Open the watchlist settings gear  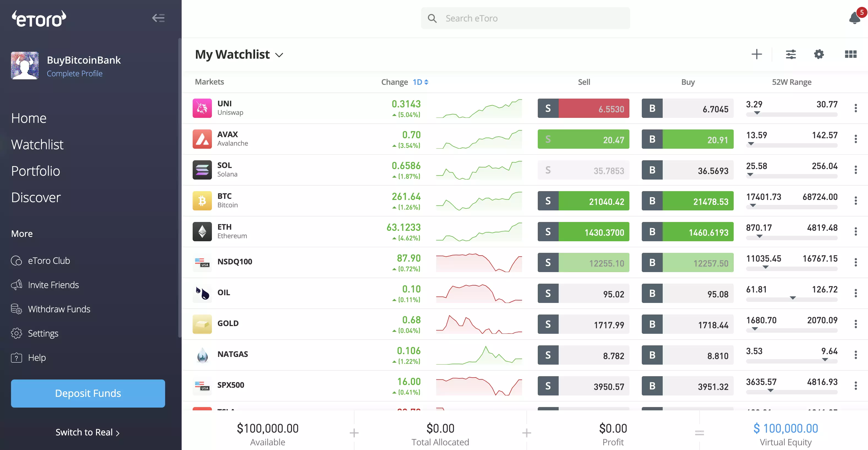(819, 54)
